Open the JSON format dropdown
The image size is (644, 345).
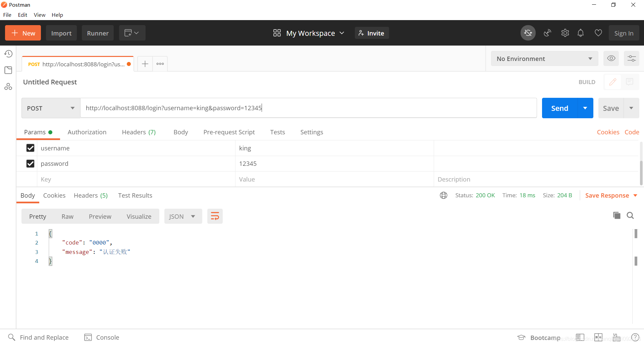click(x=183, y=216)
